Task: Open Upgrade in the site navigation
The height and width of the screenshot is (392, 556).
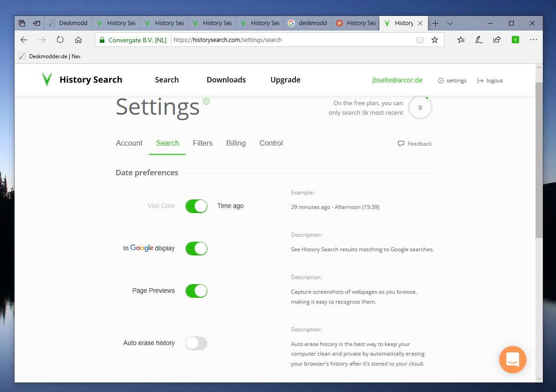Action: 285,80
